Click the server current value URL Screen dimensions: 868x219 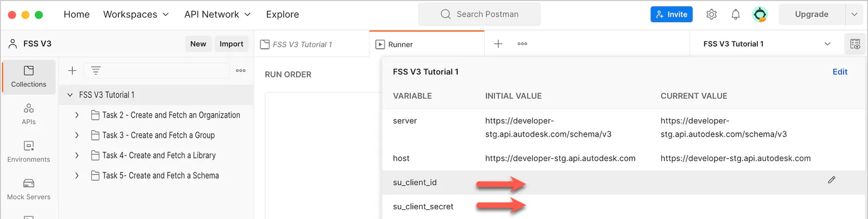click(x=724, y=127)
